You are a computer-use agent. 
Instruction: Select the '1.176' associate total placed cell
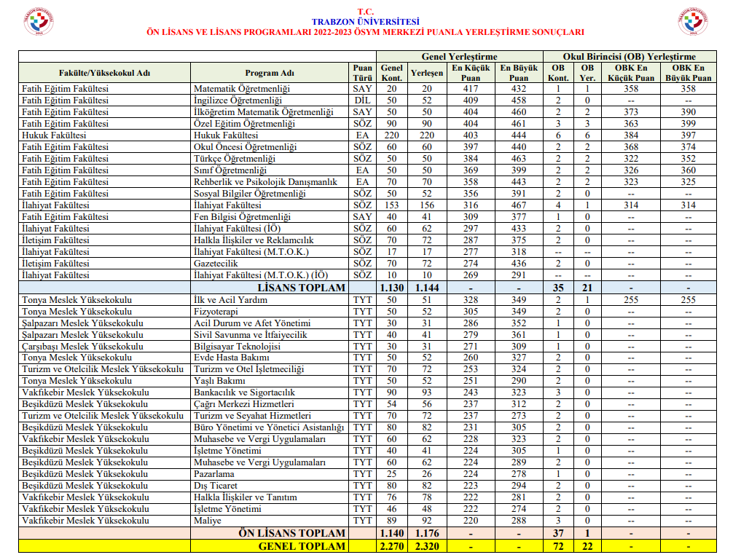tap(427, 533)
